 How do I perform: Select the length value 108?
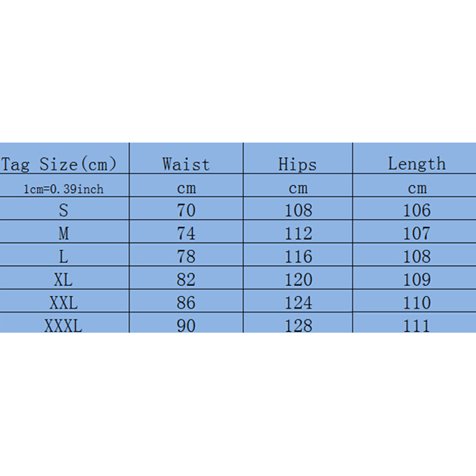(417, 257)
